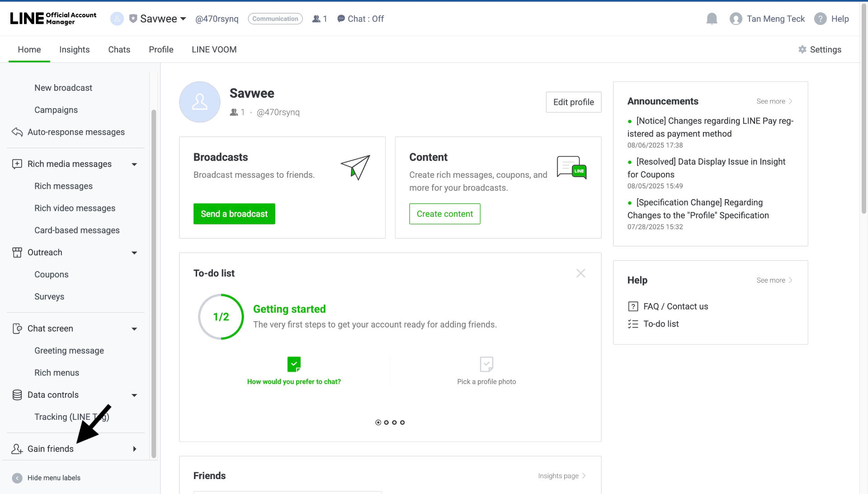Open Coupons in sidebar
Viewport: 868px width, 494px height.
pyautogui.click(x=52, y=275)
